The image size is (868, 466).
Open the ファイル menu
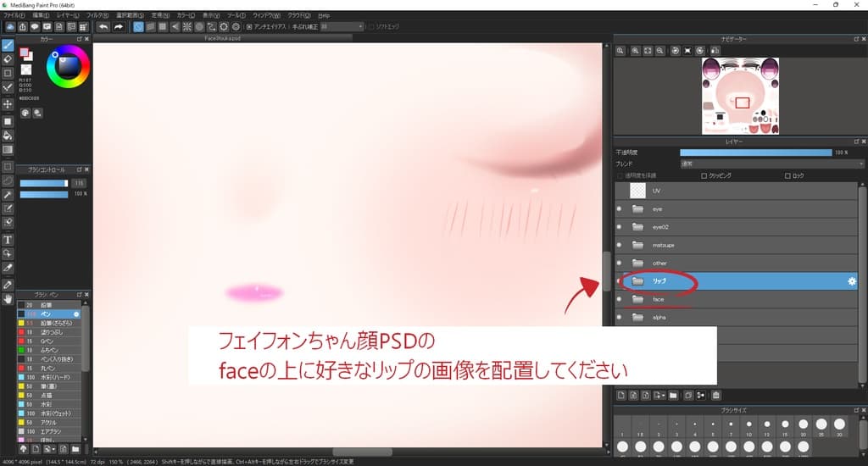click(14, 15)
